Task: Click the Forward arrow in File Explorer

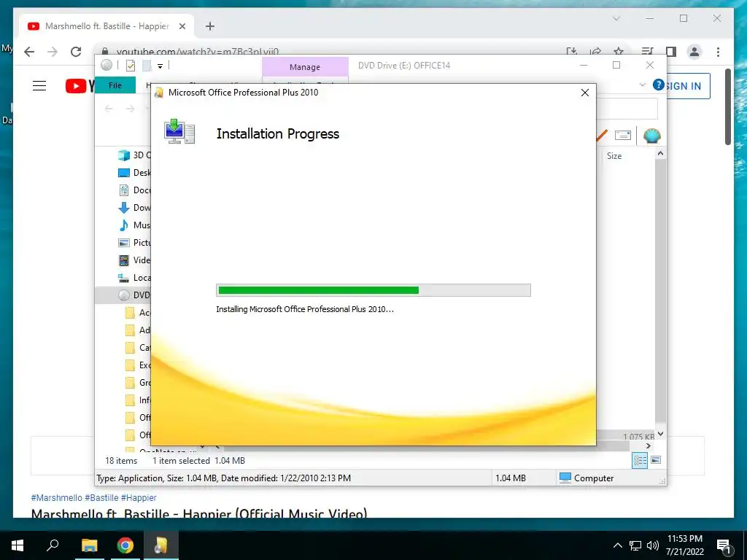Action: tap(130, 109)
